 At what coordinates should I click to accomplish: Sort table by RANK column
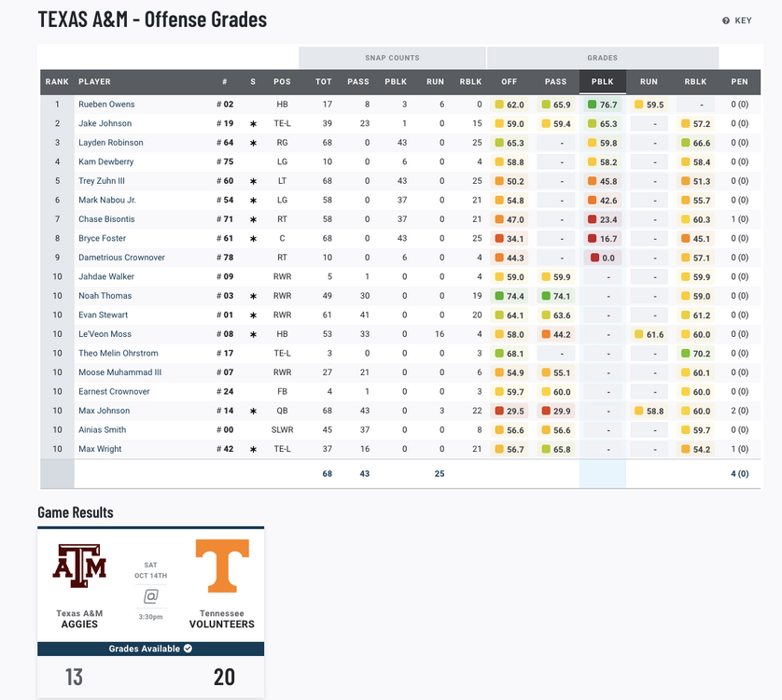pyautogui.click(x=57, y=82)
